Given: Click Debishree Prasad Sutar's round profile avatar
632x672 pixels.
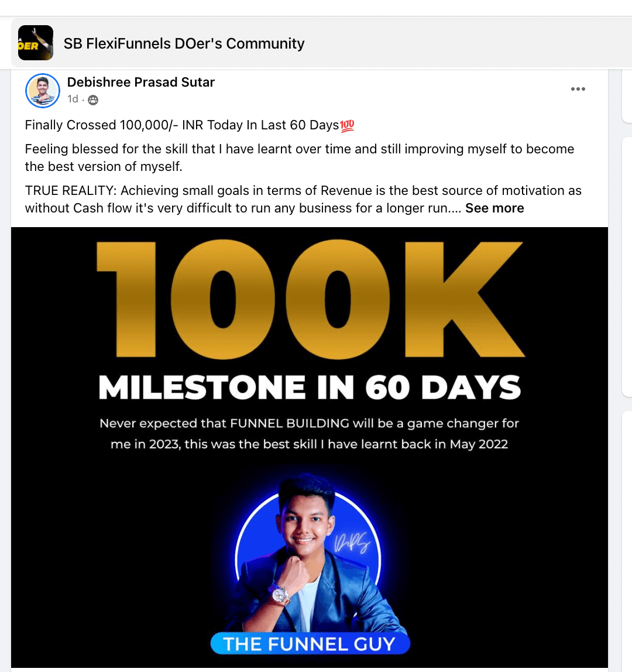Looking at the screenshot, I should 43,91.
